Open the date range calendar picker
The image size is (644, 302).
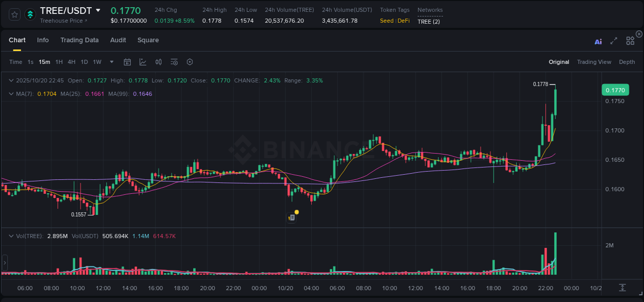127,62
